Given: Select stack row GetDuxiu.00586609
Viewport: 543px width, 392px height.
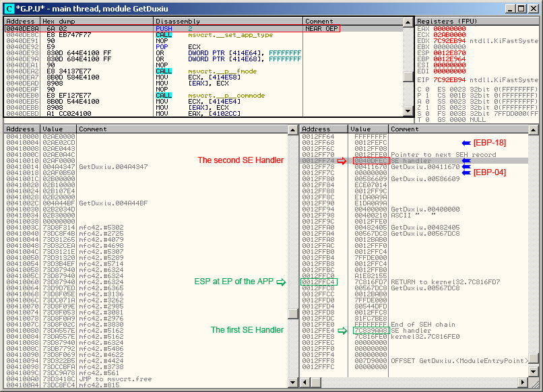Looking at the screenshot, I should point(414,179).
